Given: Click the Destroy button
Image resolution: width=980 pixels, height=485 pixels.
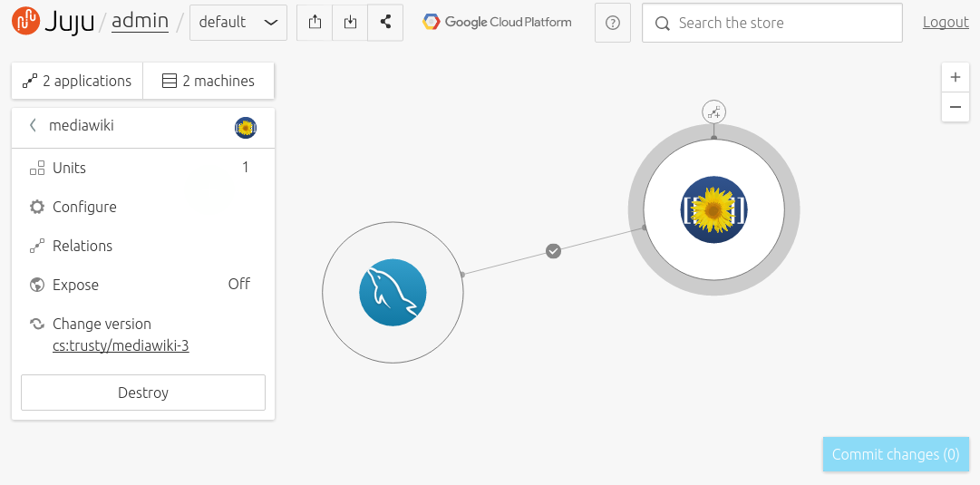Looking at the screenshot, I should click(143, 393).
